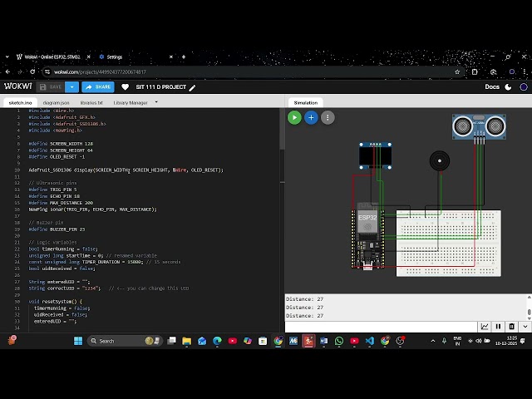Open the Chrome three-dot menu
This screenshot has height=399, width=532.
click(525, 72)
